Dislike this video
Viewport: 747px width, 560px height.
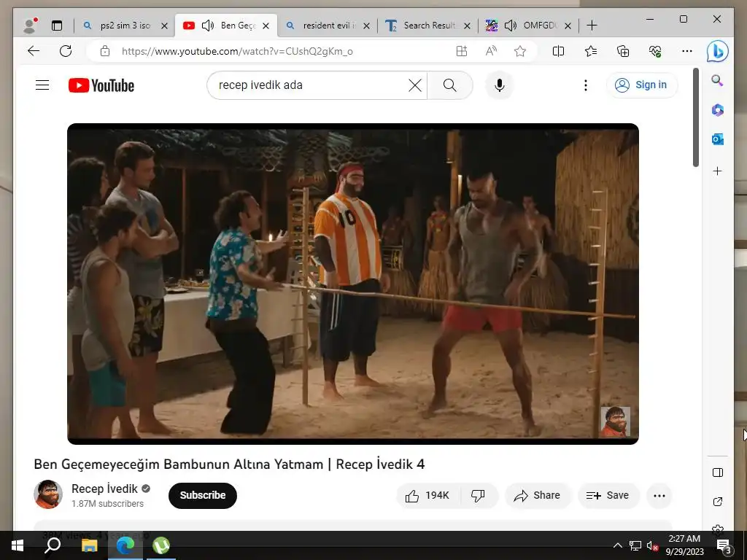(x=479, y=496)
